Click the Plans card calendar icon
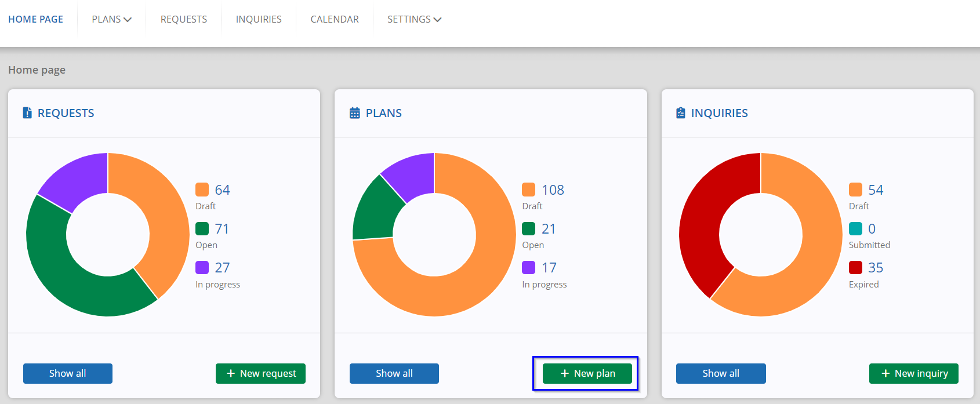The height and width of the screenshot is (404, 980). click(355, 113)
